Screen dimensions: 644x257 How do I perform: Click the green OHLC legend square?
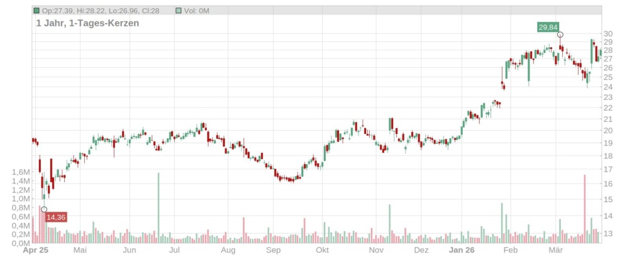36,11
